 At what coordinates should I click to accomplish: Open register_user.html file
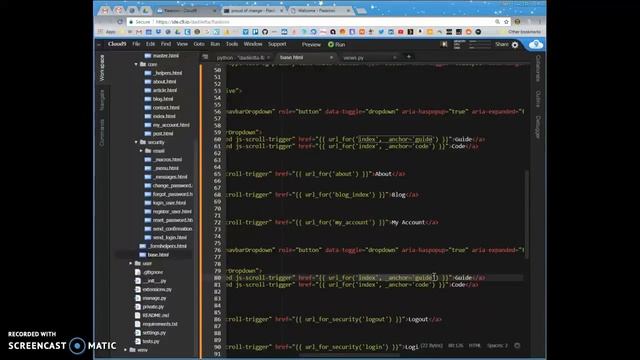pos(172,211)
